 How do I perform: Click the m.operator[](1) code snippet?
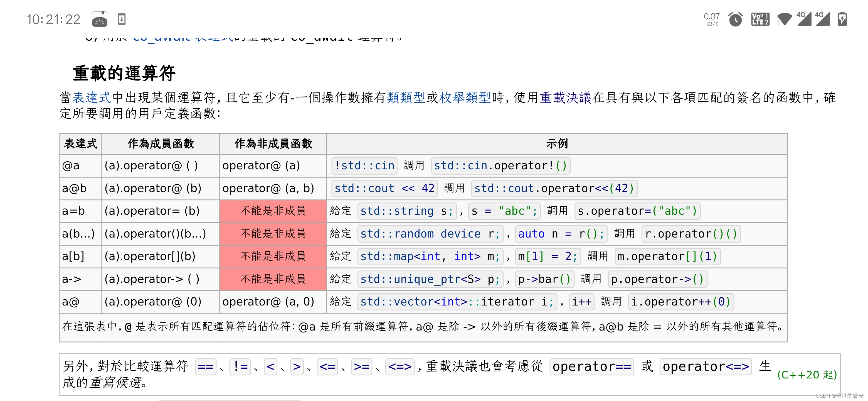click(667, 256)
